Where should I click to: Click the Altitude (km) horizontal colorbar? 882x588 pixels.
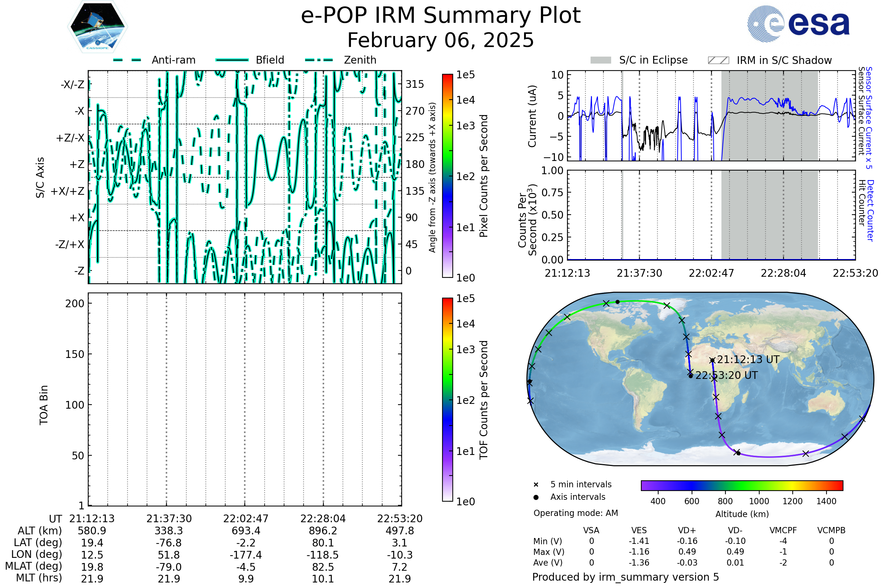point(742,485)
